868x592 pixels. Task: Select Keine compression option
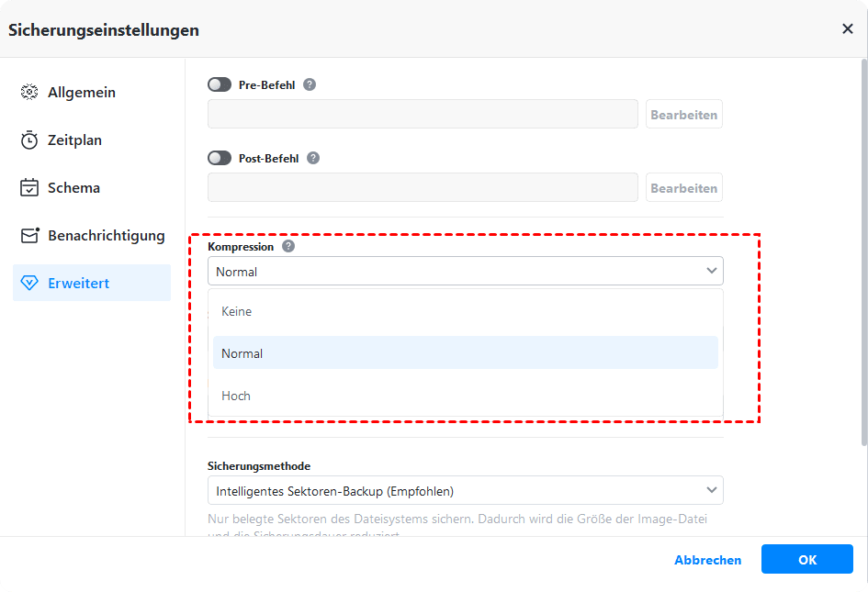point(237,311)
